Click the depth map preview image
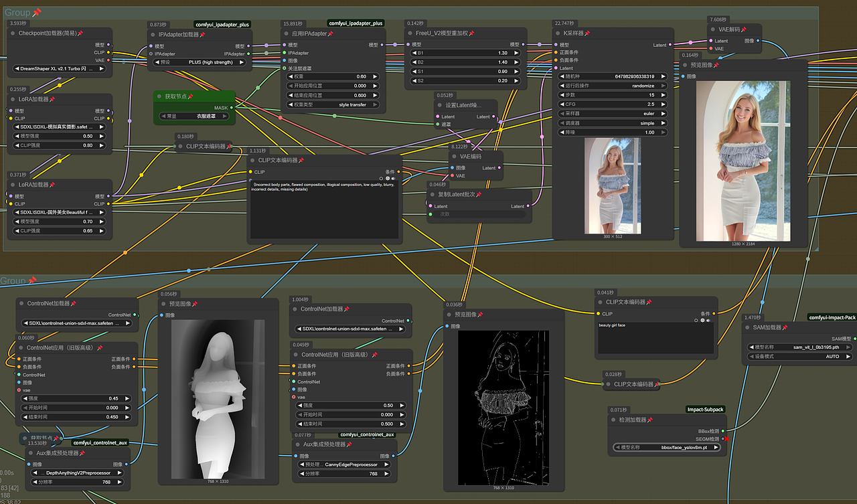This screenshot has height=504, width=857. coord(218,398)
